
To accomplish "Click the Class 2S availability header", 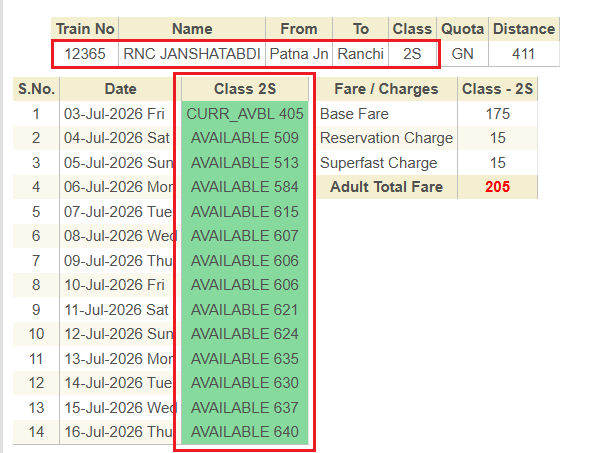I will click(x=245, y=89).
